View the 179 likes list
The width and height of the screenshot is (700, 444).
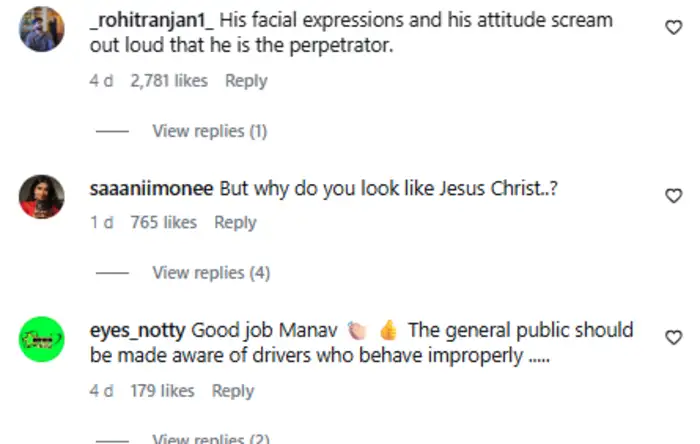[162, 391]
